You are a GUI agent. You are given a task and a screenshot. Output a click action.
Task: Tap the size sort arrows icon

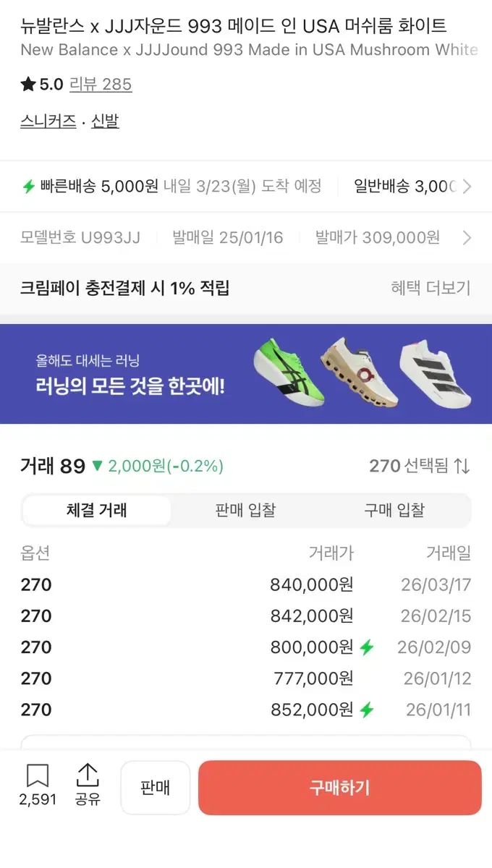(x=462, y=467)
